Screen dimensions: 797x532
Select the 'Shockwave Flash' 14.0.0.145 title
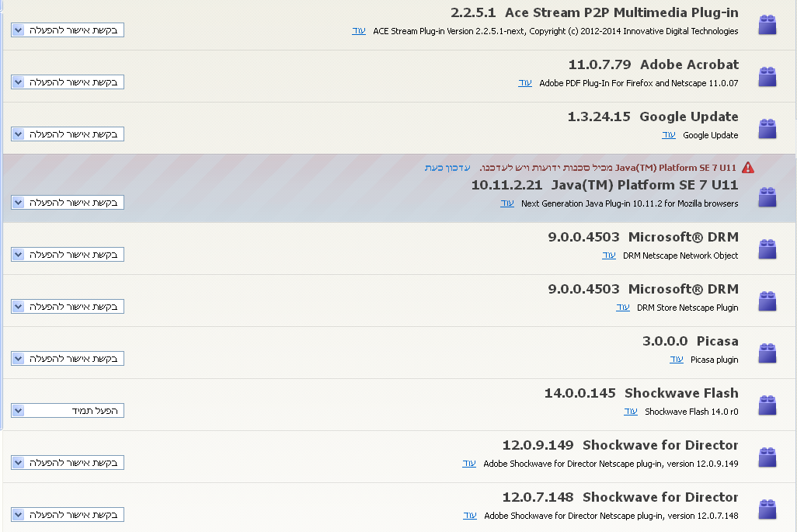[681, 393]
